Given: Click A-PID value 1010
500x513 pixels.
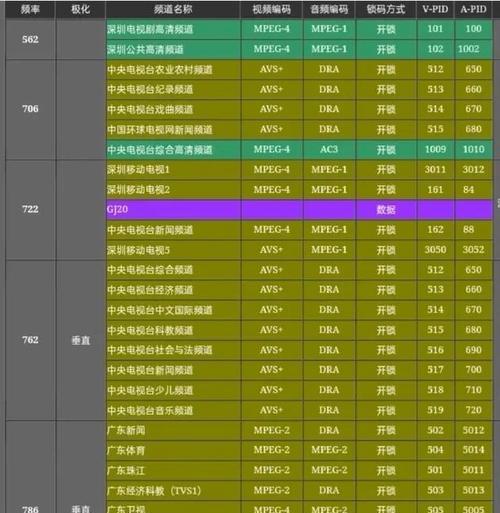Looking at the screenshot, I should coord(473,149).
